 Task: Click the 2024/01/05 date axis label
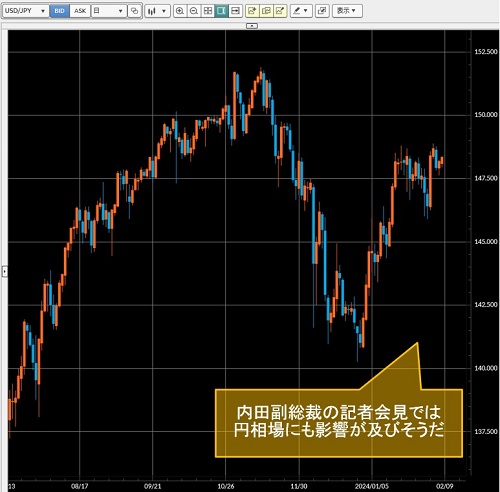(371, 486)
